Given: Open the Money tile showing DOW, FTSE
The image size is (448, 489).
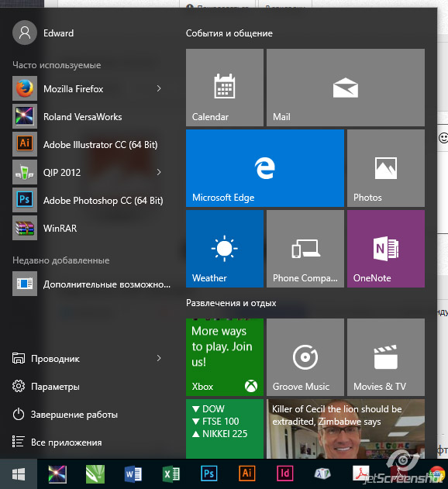Looking at the screenshot, I should click(x=225, y=429).
